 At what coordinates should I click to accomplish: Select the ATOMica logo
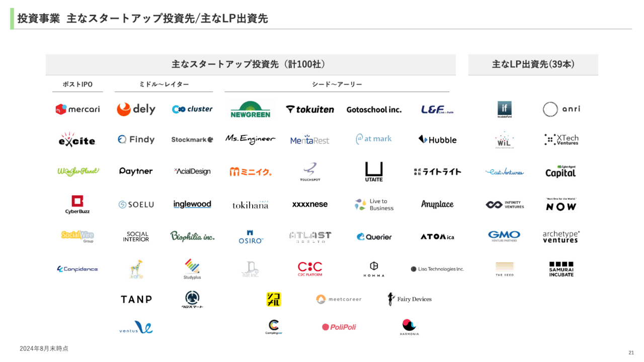pyautogui.click(x=437, y=236)
